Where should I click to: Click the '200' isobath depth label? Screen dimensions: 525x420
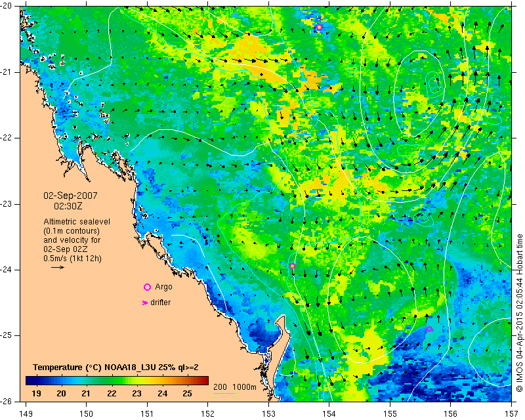click(x=220, y=387)
